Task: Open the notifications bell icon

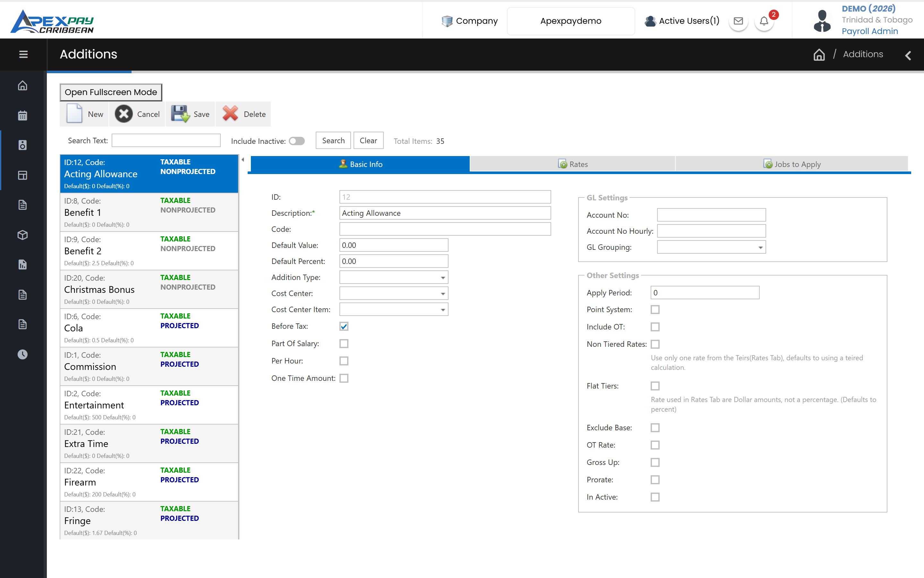Action: (764, 21)
